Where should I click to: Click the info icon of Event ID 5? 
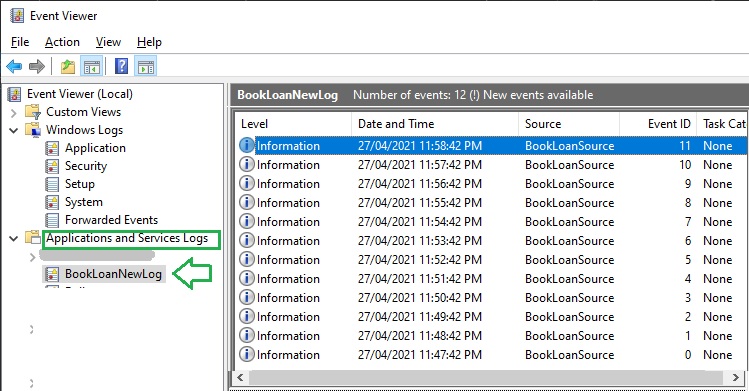[x=246, y=259]
